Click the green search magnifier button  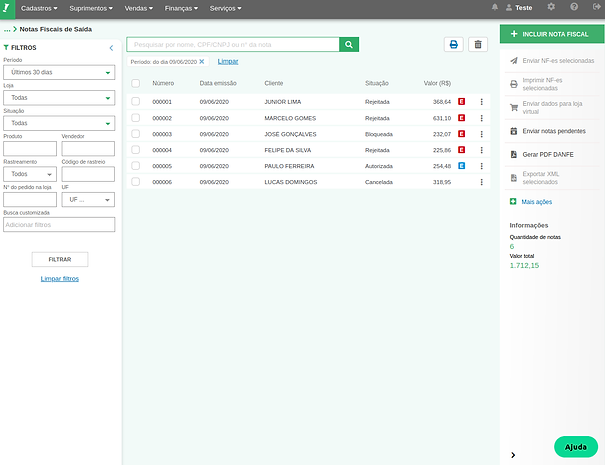coord(348,45)
